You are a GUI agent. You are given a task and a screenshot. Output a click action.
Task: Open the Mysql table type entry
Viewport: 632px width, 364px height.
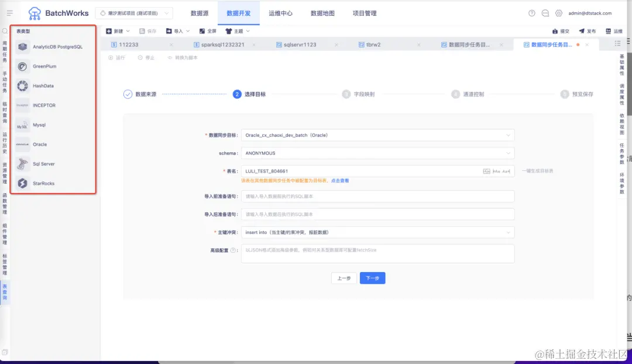coord(37,125)
